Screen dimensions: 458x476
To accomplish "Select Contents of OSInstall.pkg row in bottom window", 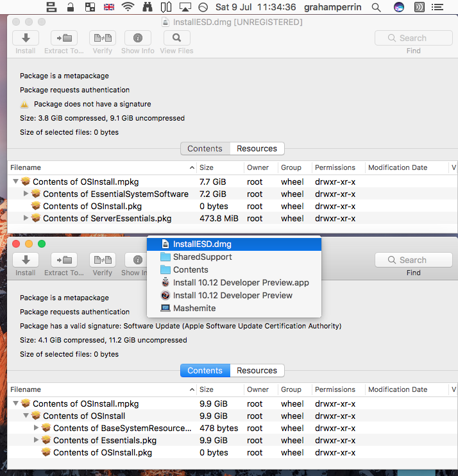I will (232, 452).
